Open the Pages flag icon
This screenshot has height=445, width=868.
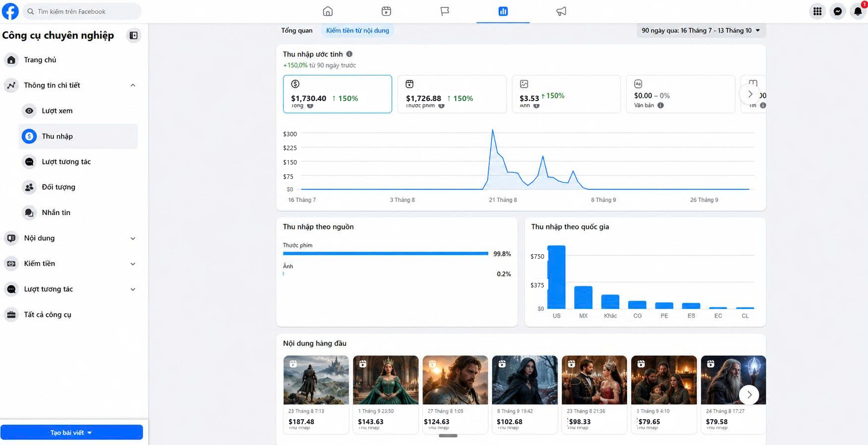445,11
